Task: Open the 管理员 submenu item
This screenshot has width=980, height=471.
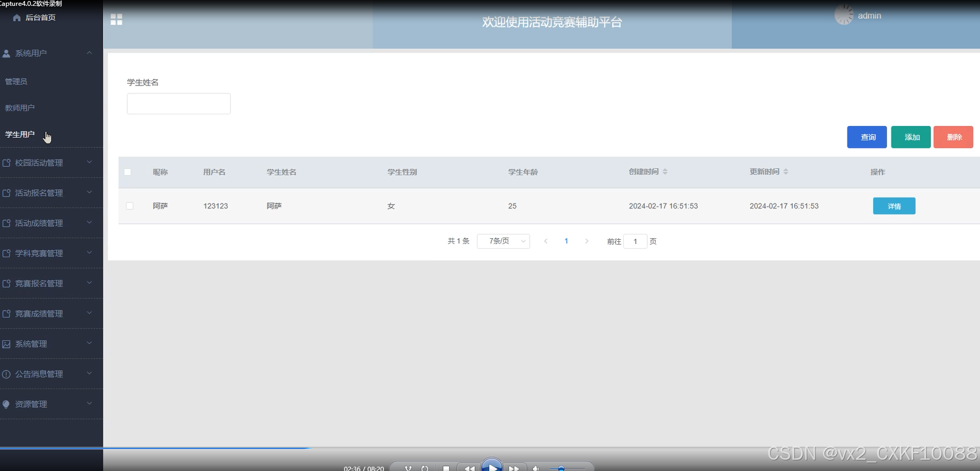Action: pos(16,82)
